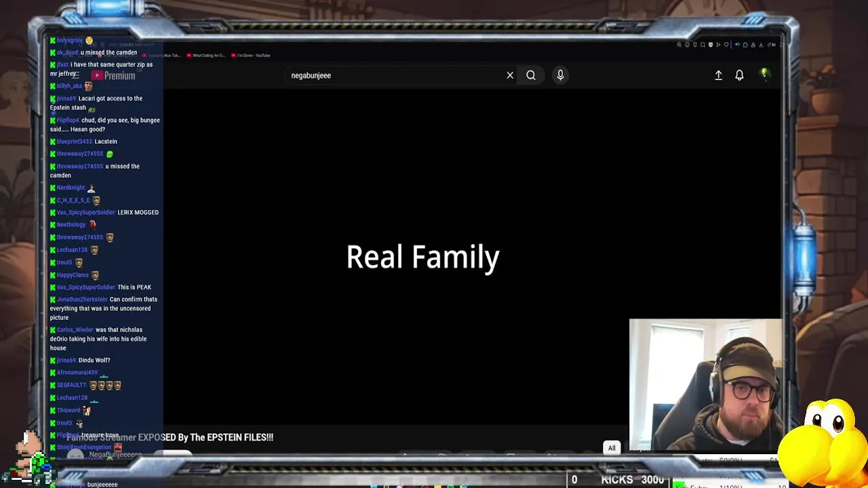This screenshot has width=868, height=488.
Task: Click chat user HappyClams
Action: point(73,275)
